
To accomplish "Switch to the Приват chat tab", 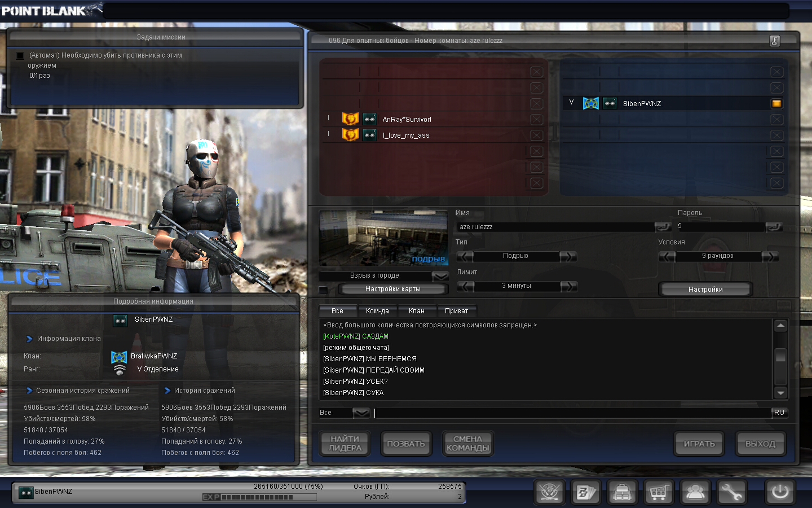I will pos(457,311).
